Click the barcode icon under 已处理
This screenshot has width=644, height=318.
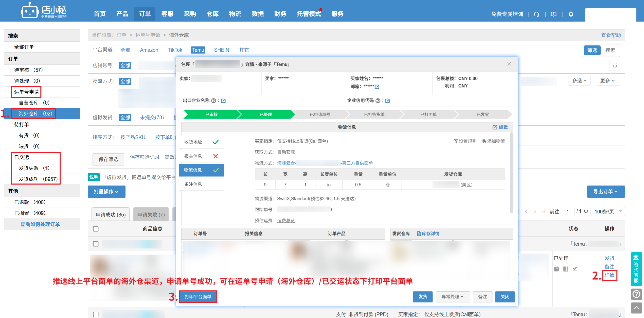(565, 269)
